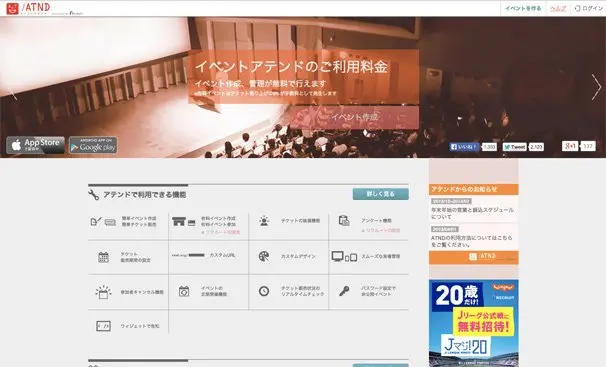
Task: Open the ヘルプ header link
Action: [558, 8]
